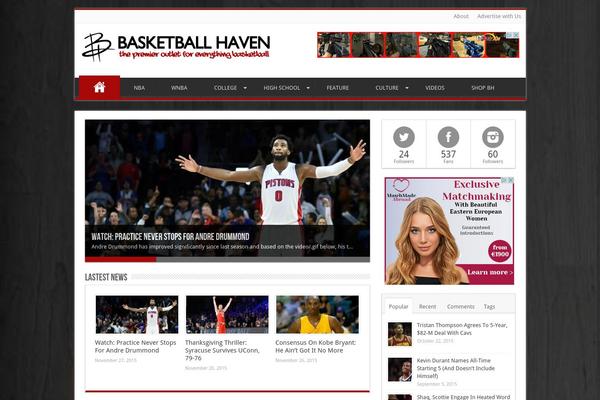Click the November 27, 2015 date under Drummond article
The image size is (600, 400).
115,360
